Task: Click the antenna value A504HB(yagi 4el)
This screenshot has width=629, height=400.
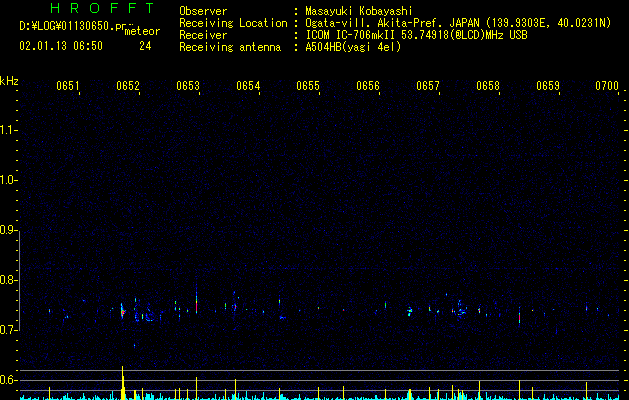Action: pyautogui.click(x=353, y=47)
